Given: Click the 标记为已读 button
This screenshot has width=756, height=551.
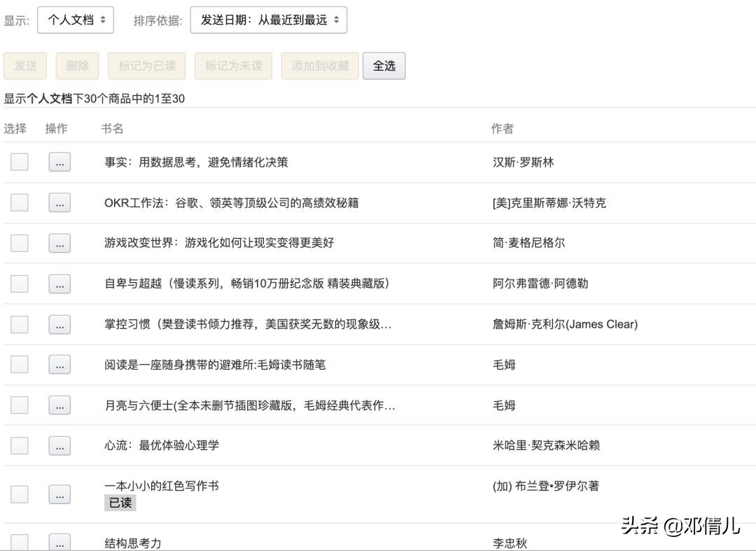Looking at the screenshot, I should click(x=146, y=65).
